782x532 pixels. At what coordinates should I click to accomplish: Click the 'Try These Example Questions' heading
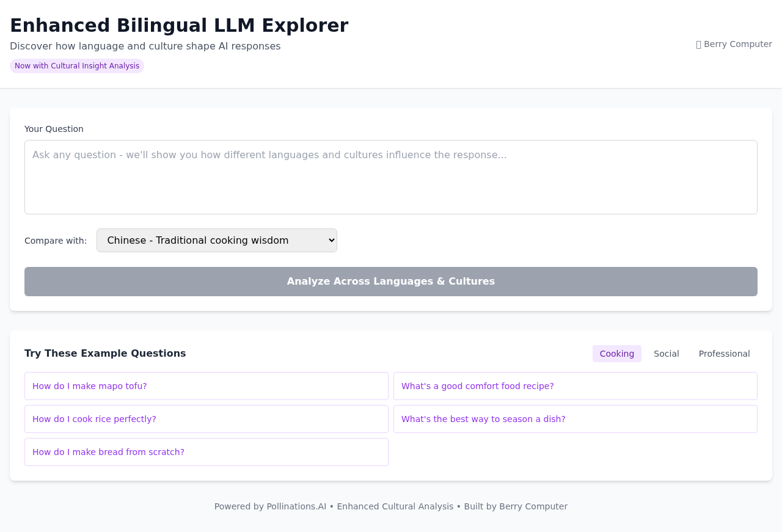tap(105, 353)
